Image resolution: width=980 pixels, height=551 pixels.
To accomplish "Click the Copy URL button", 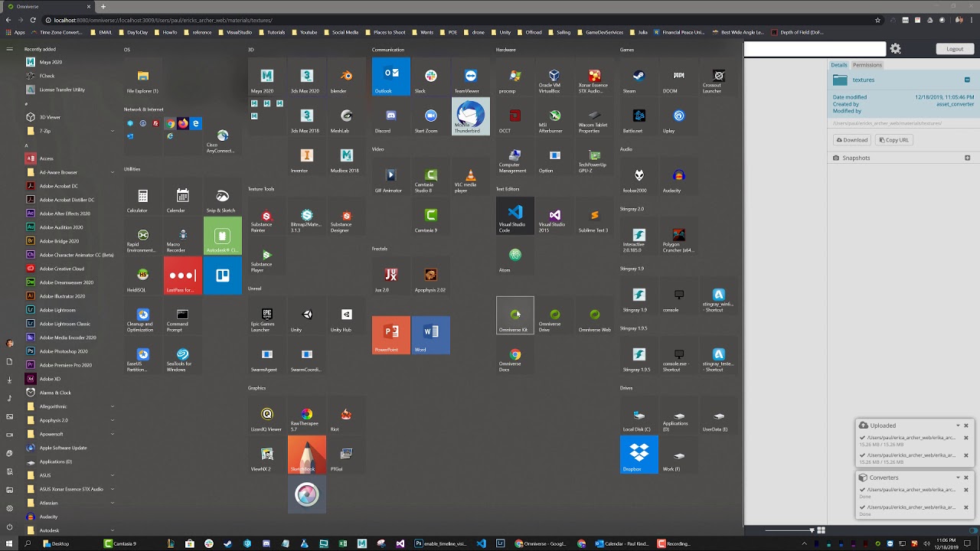I will point(893,140).
